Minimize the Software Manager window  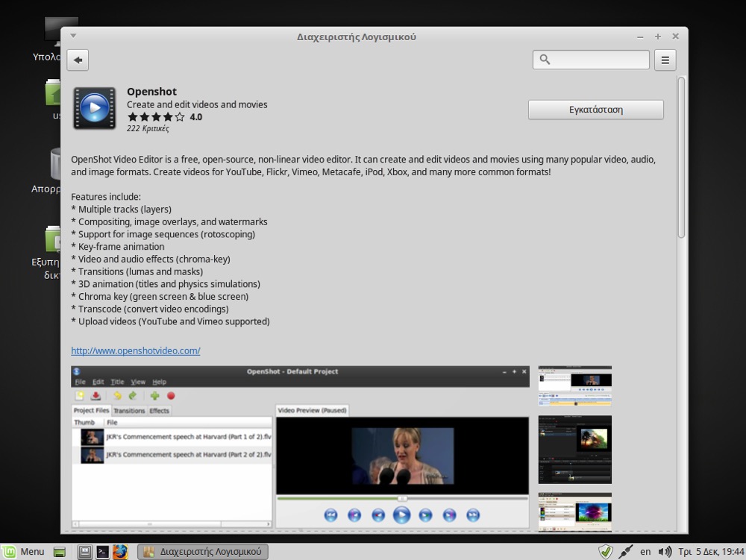coord(640,37)
